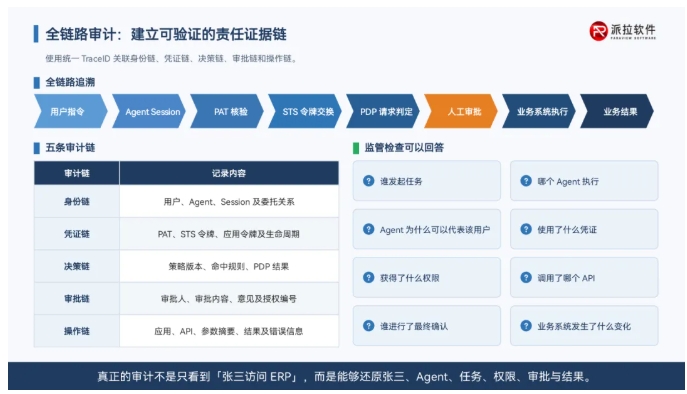Image resolution: width=687 pixels, height=394 pixels.
Task: Click the 凭证链 row label
Action: coord(77,234)
